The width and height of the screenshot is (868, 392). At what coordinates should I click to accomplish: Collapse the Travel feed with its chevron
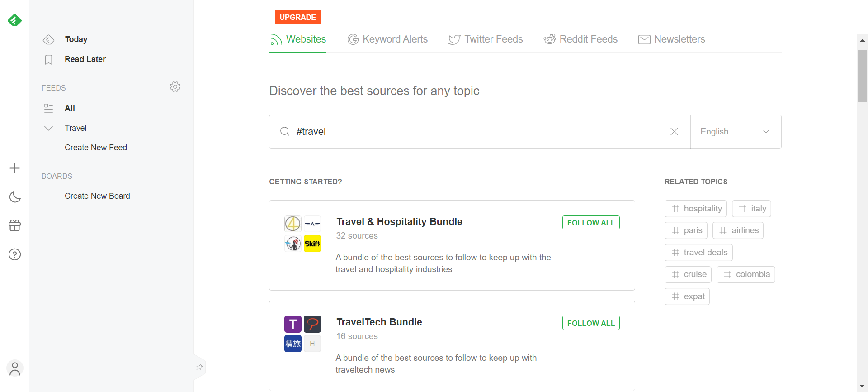pos(48,128)
